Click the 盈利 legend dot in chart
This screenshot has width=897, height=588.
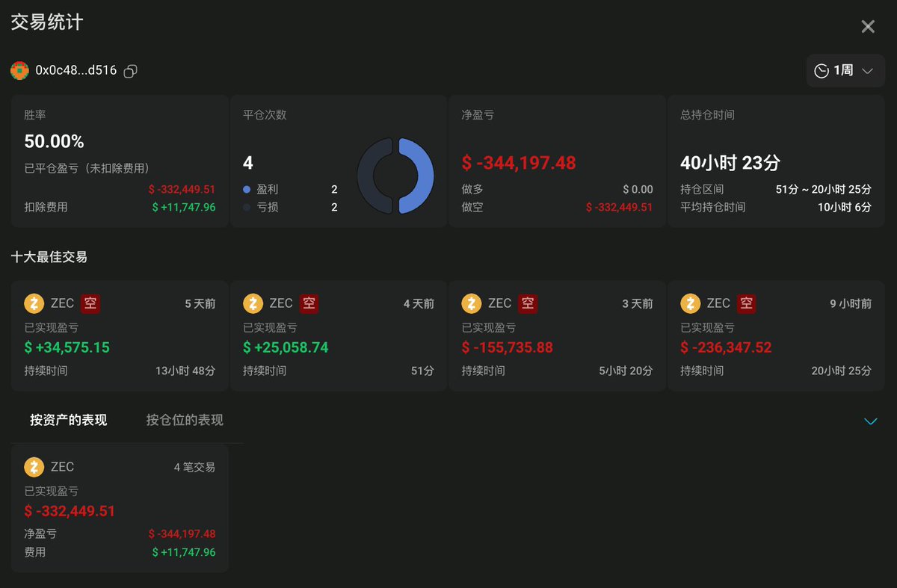point(247,190)
